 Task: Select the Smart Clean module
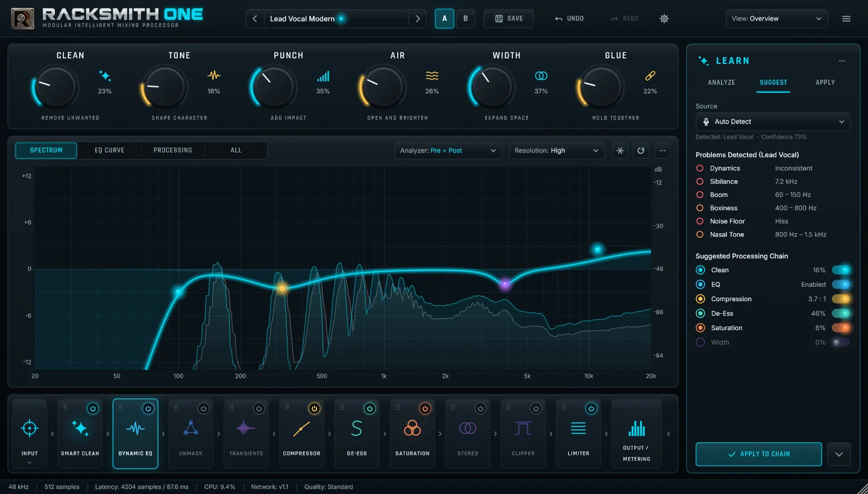pos(80,434)
